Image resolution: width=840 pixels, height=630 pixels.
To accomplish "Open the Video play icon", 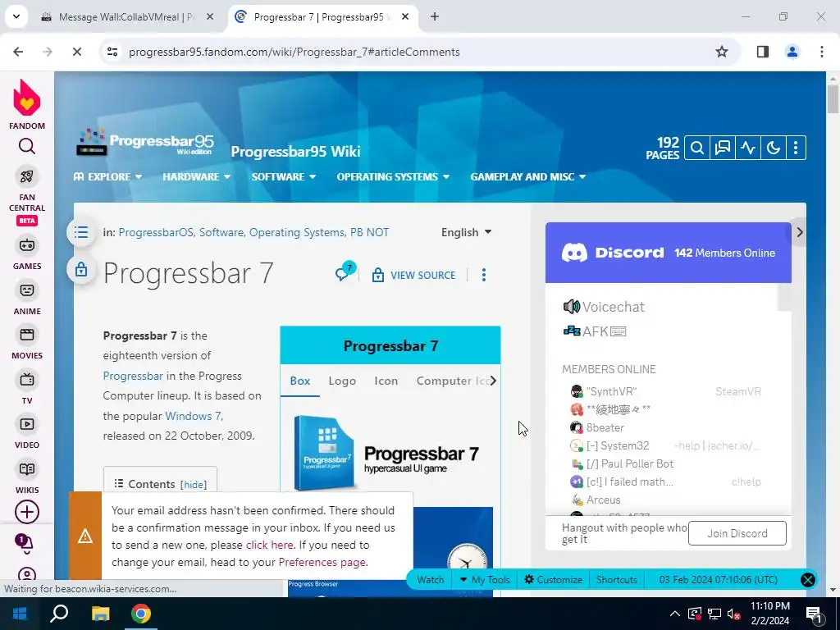I will (x=27, y=424).
